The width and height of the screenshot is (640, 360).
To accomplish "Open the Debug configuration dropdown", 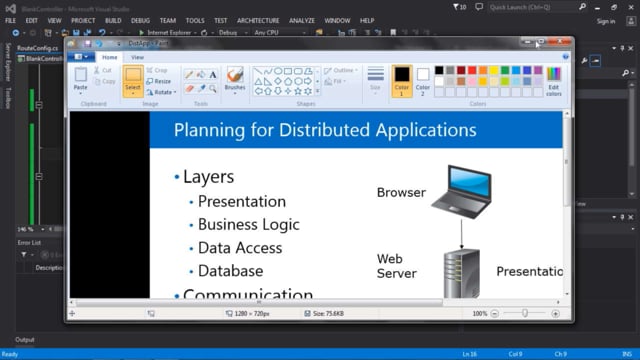I will click(233, 33).
